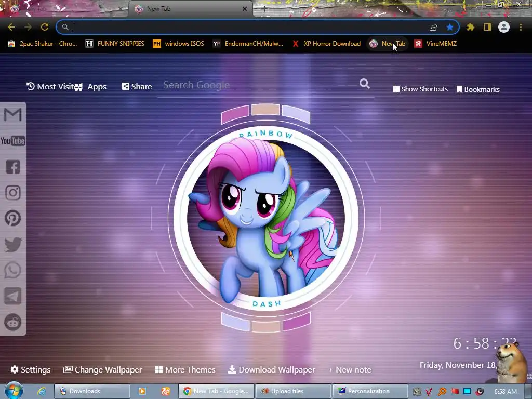Click the red flag tray icon
The height and width of the screenshot is (399, 532).
pyautogui.click(x=455, y=391)
